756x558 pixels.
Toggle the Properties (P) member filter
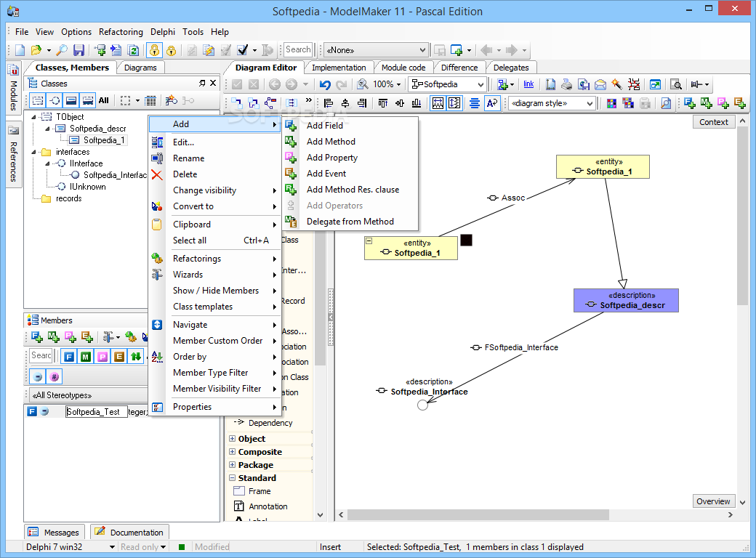click(x=102, y=357)
